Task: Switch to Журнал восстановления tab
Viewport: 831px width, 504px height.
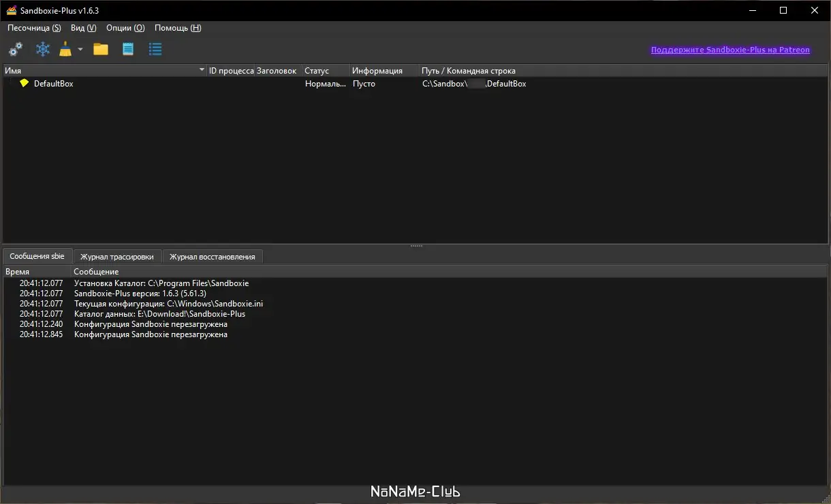Action: (x=213, y=257)
